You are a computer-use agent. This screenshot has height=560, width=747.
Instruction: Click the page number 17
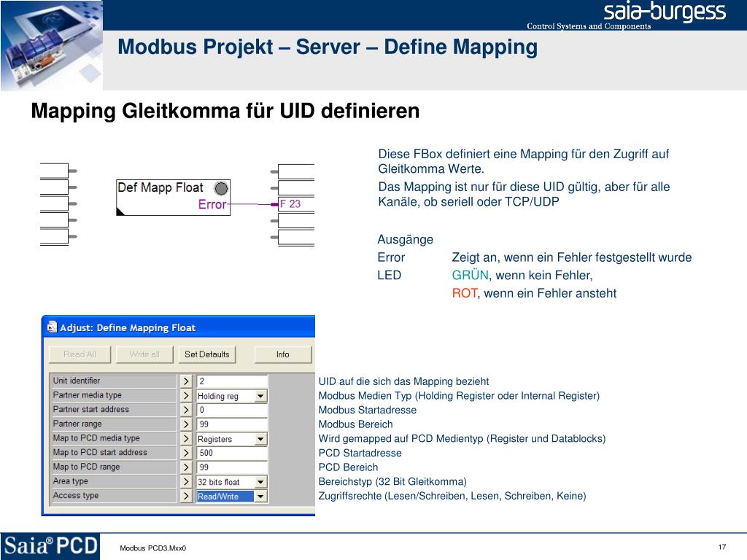(721, 547)
